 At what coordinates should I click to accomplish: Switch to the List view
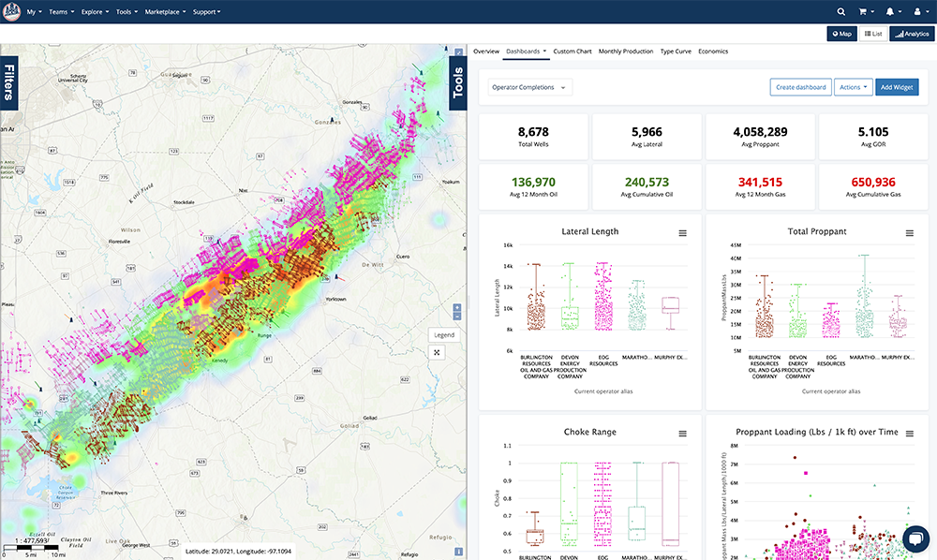(x=871, y=34)
